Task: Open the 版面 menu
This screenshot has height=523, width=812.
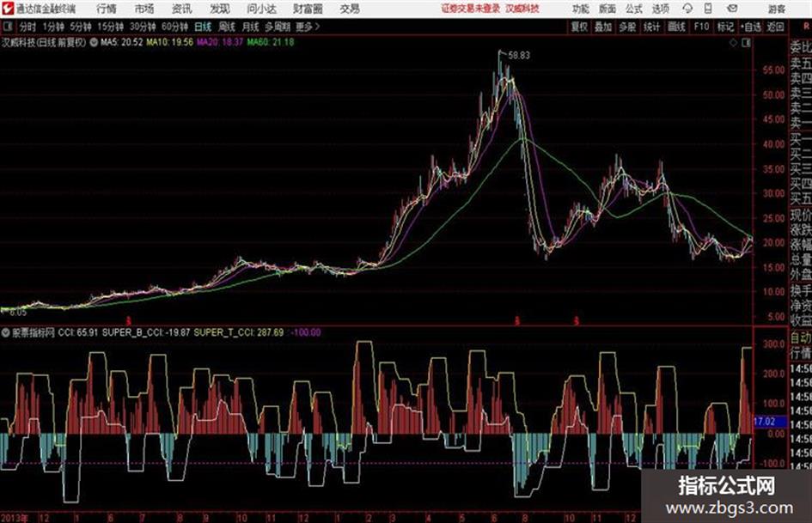Action: click(607, 9)
